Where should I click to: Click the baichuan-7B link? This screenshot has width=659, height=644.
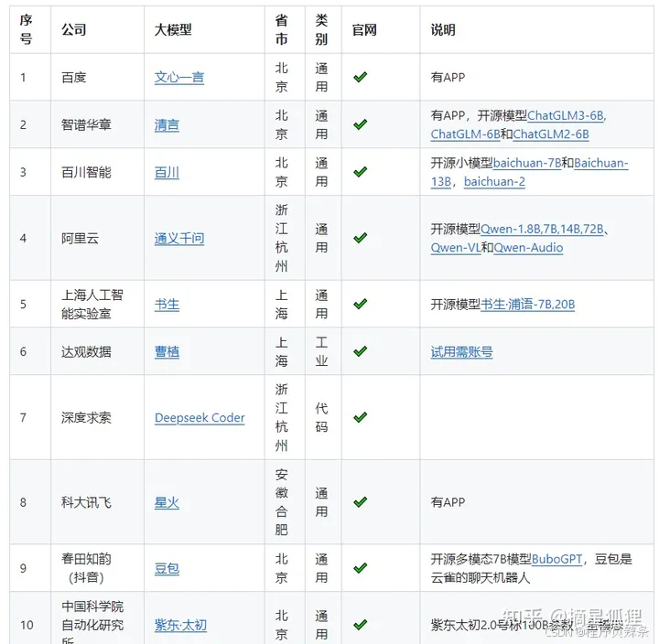click(x=527, y=163)
